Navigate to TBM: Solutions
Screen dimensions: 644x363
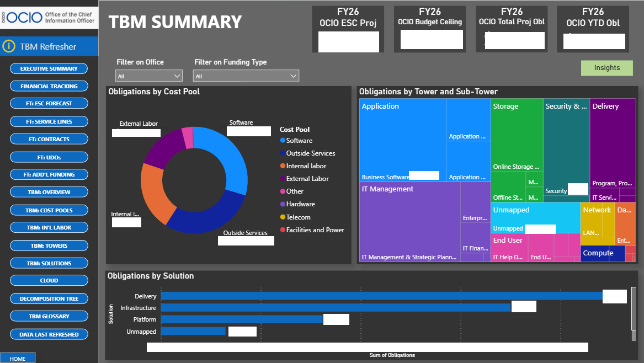pos(49,263)
